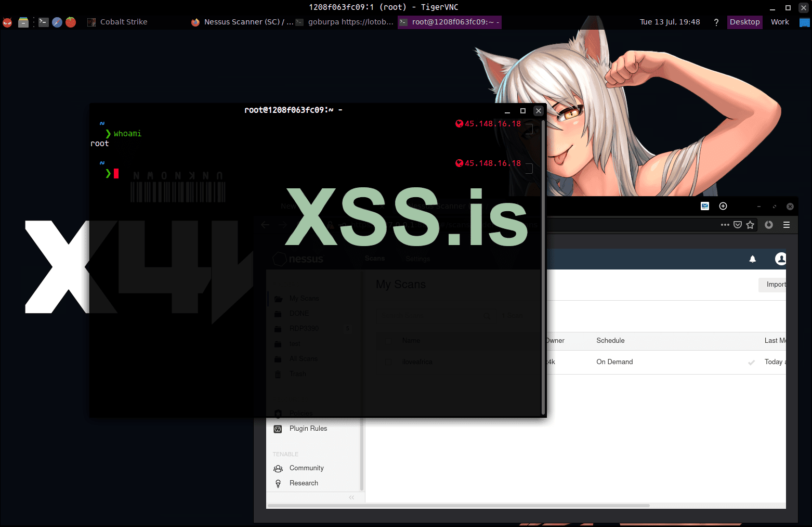This screenshot has height=527, width=812.
Task: Open the Research page under Tenable
Action: tap(304, 483)
